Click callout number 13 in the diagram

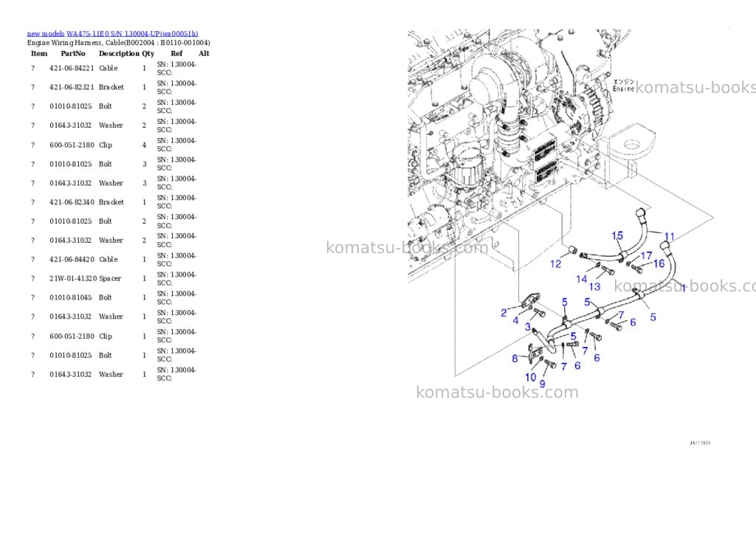pyautogui.click(x=594, y=286)
